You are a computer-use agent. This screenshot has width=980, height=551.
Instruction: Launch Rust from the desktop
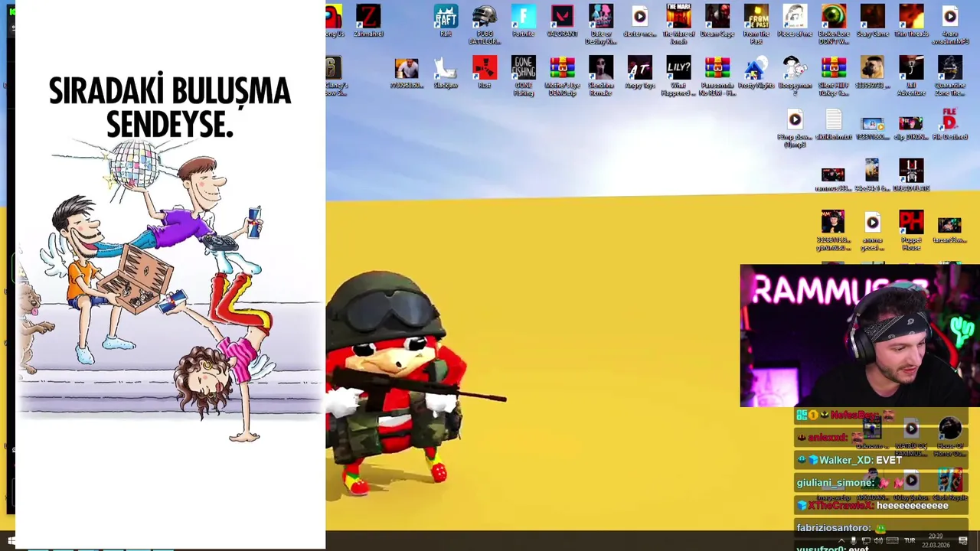coord(485,73)
